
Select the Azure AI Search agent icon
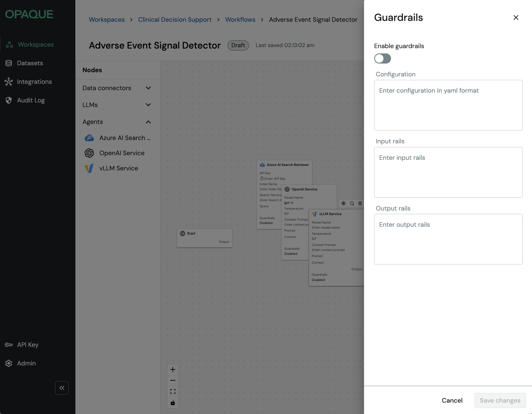89,138
